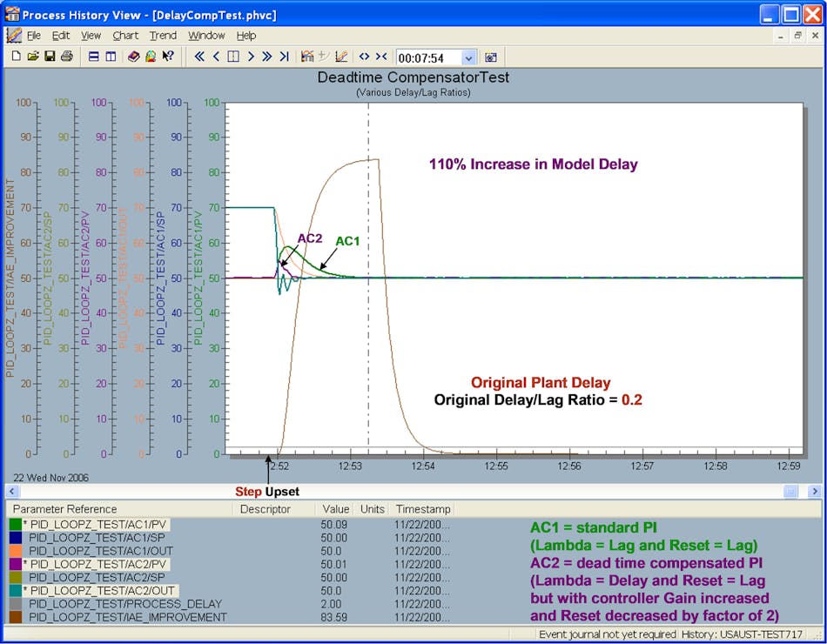Select the PID_LOOPZ_TEST/PROCESS_DELAY legend row
This screenshot has height=644, width=827.
coord(126,603)
